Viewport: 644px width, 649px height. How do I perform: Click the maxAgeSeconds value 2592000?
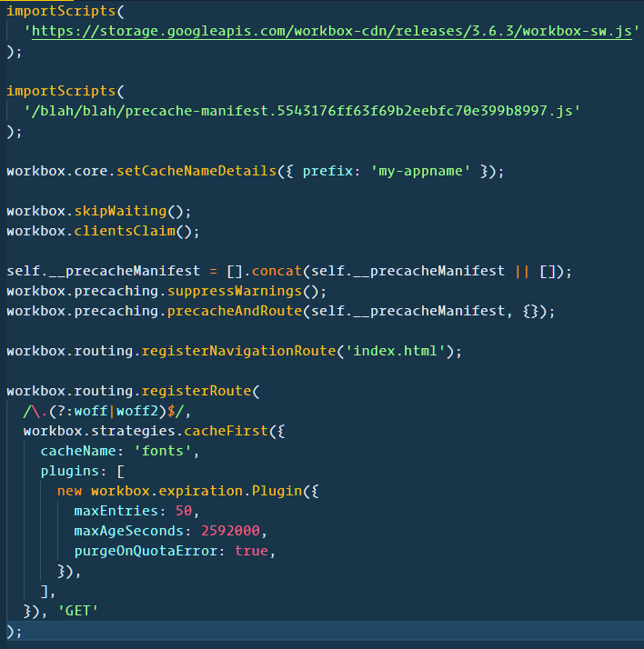[230, 531]
